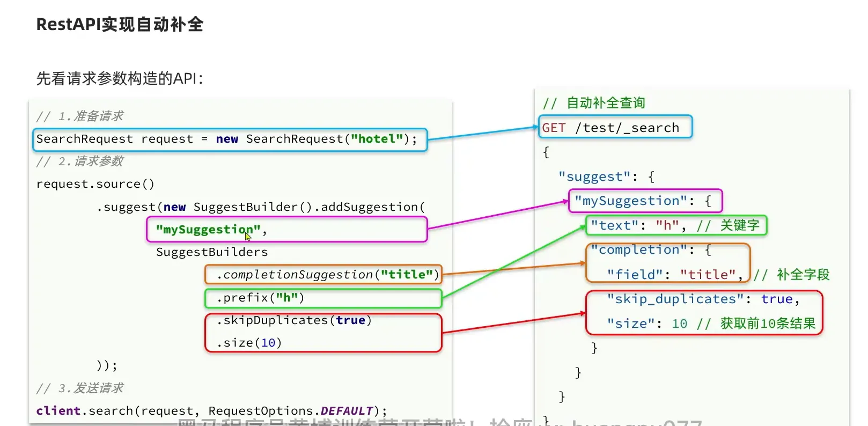Click the comment '// 2.请求参数'
Image resolution: width=868 pixels, height=426 pixels.
[x=79, y=161]
